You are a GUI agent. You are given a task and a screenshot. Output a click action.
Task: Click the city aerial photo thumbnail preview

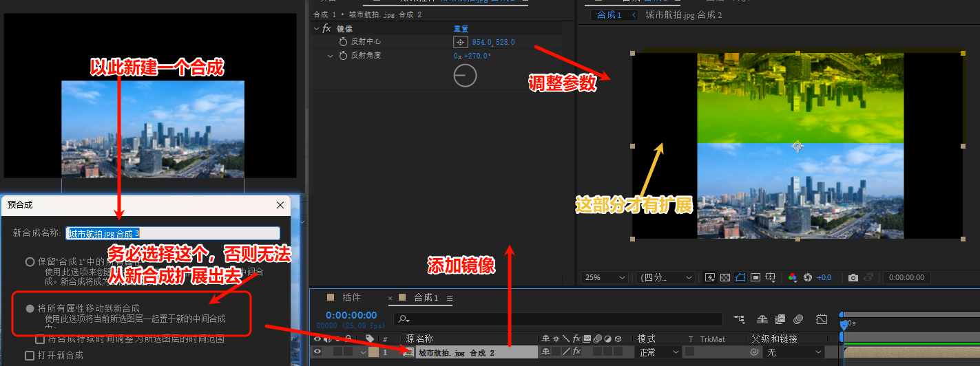pos(153,129)
